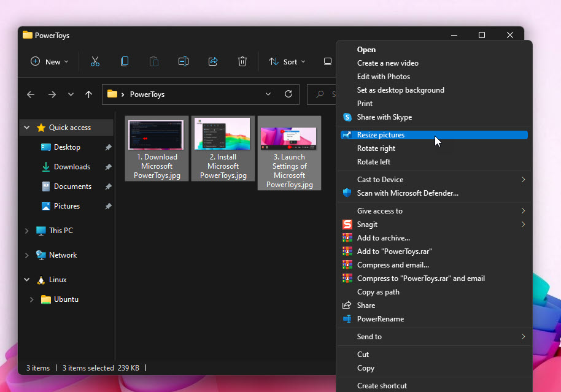Choose Resize pictures from context menu
Image resolution: width=561 pixels, height=392 pixels.
pos(434,135)
